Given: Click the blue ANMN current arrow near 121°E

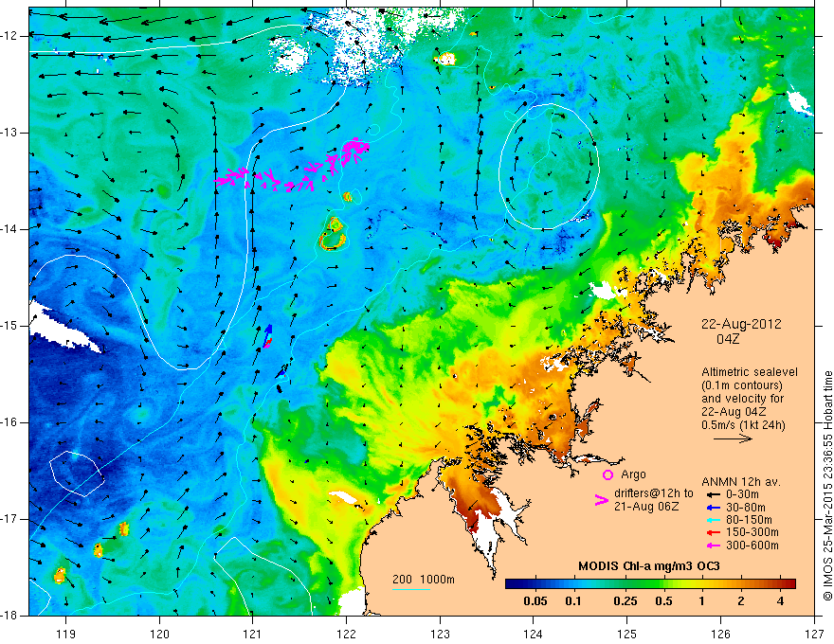Looking at the screenshot, I should pos(268,333).
